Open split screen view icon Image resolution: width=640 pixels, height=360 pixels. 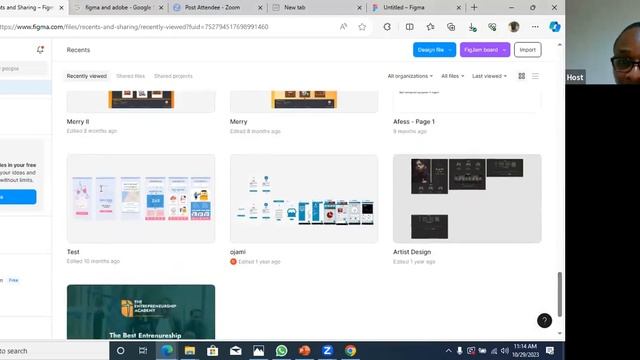(409, 27)
